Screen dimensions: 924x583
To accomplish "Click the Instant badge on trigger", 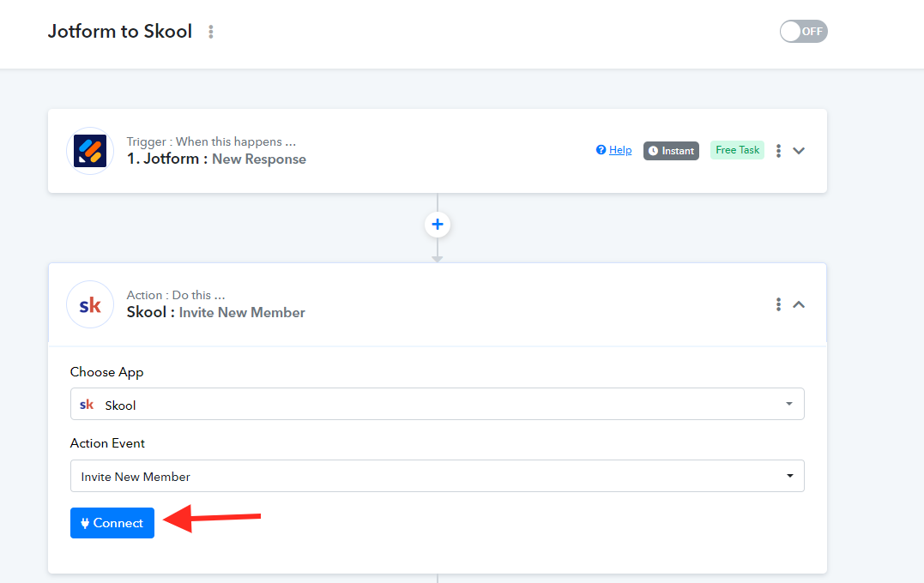I will [671, 151].
